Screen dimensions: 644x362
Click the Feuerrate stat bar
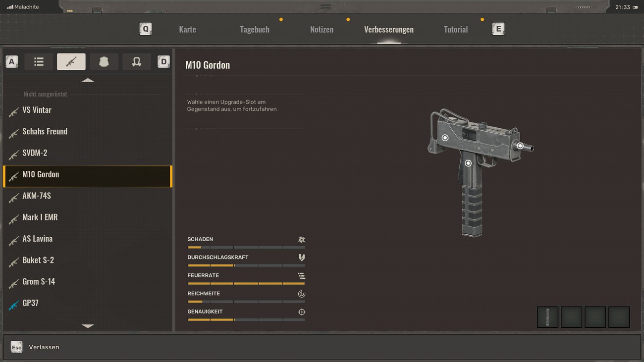[246, 283]
